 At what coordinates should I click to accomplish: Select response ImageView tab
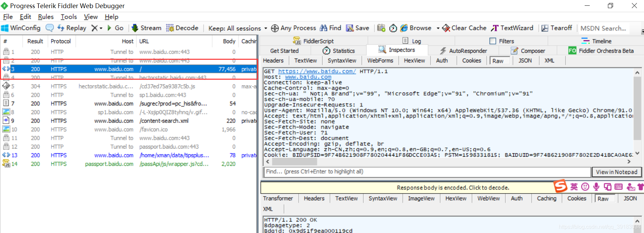[421, 198]
